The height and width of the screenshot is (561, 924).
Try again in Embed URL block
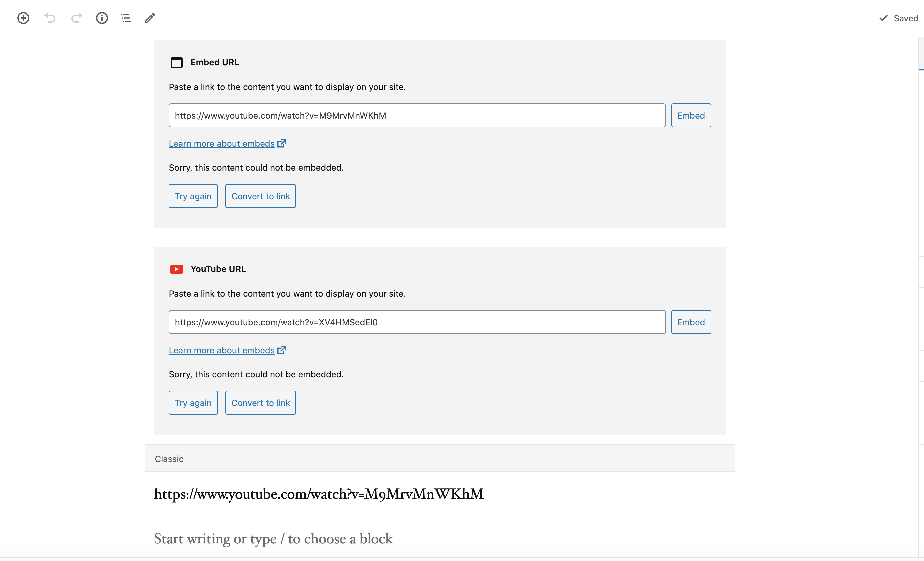point(193,196)
